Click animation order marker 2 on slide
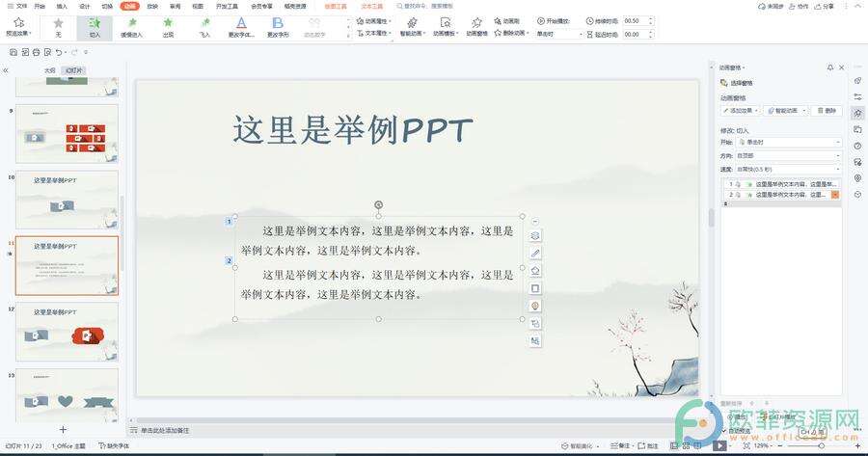The height and width of the screenshot is (456, 868). (229, 260)
